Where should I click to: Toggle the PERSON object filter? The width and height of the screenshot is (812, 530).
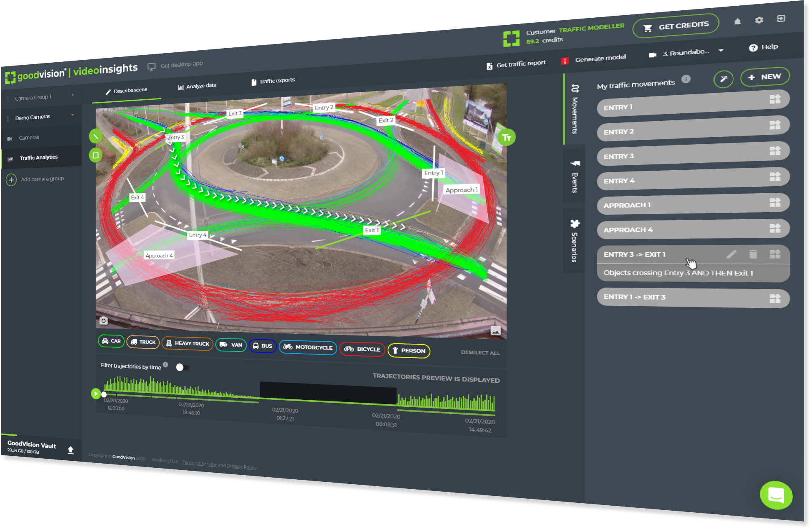point(409,351)
